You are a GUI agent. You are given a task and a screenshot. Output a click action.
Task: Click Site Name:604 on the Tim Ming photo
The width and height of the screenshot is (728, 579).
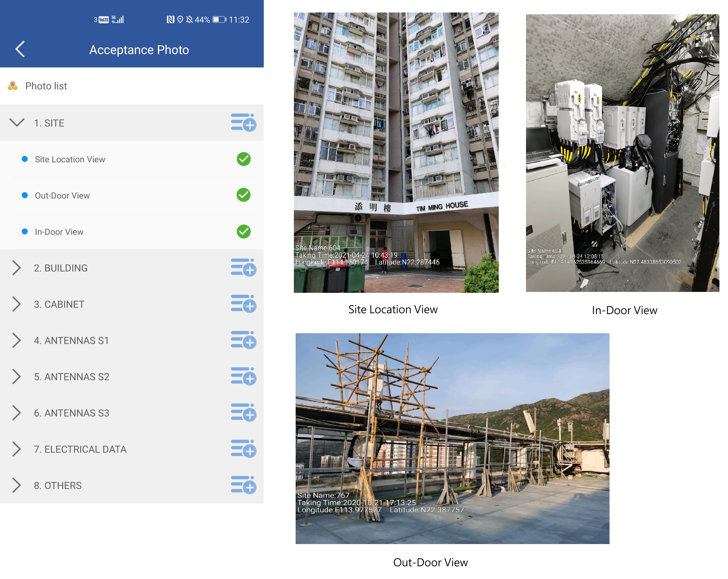(x=318, y=248)
